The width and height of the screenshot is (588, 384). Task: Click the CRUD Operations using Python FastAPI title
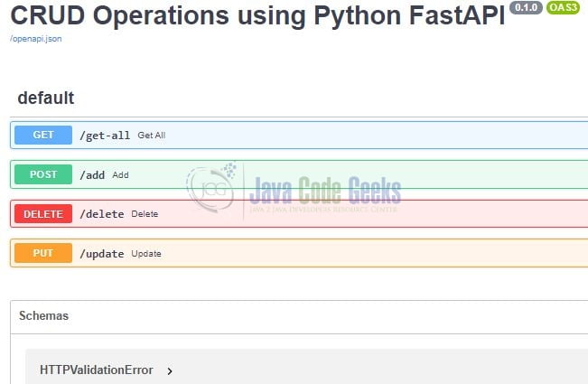[257, 15]
